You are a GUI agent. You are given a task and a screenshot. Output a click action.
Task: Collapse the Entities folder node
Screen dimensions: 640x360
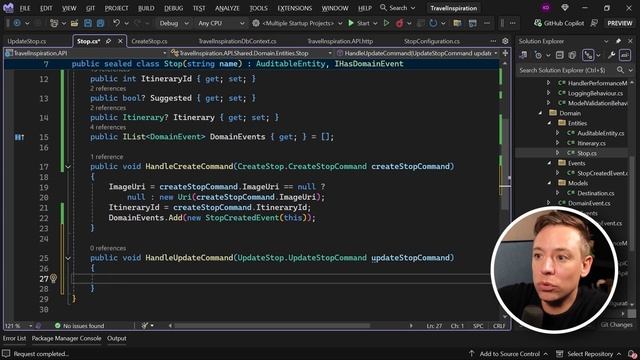[x=549, y=123]
